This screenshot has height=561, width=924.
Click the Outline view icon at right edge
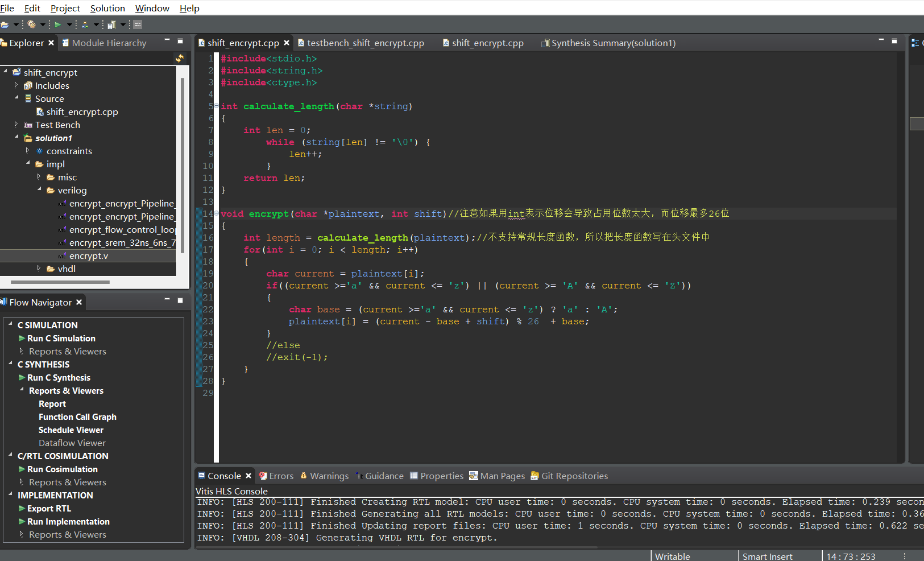915,43
